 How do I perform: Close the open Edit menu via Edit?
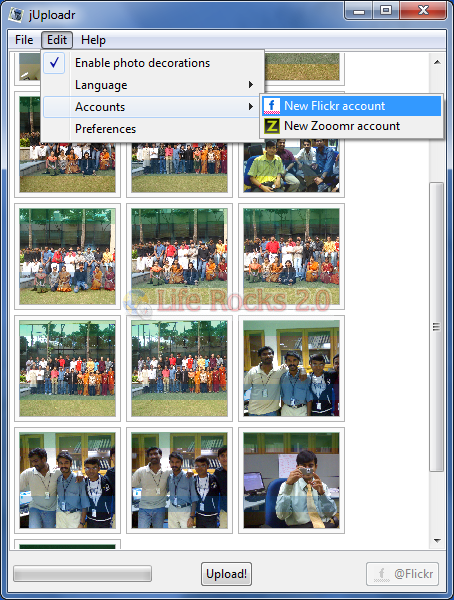coord(57,40)
